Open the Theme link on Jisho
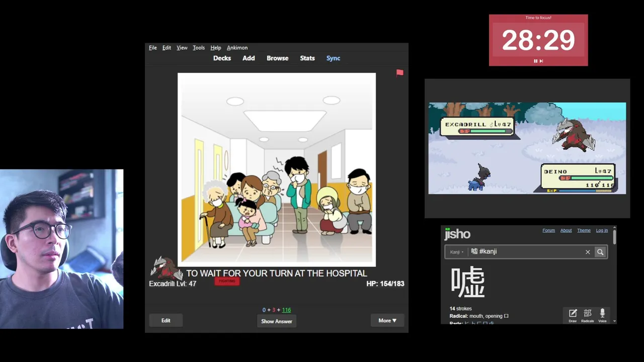Viewport: 644px width, 362px height. pos(584,231)
